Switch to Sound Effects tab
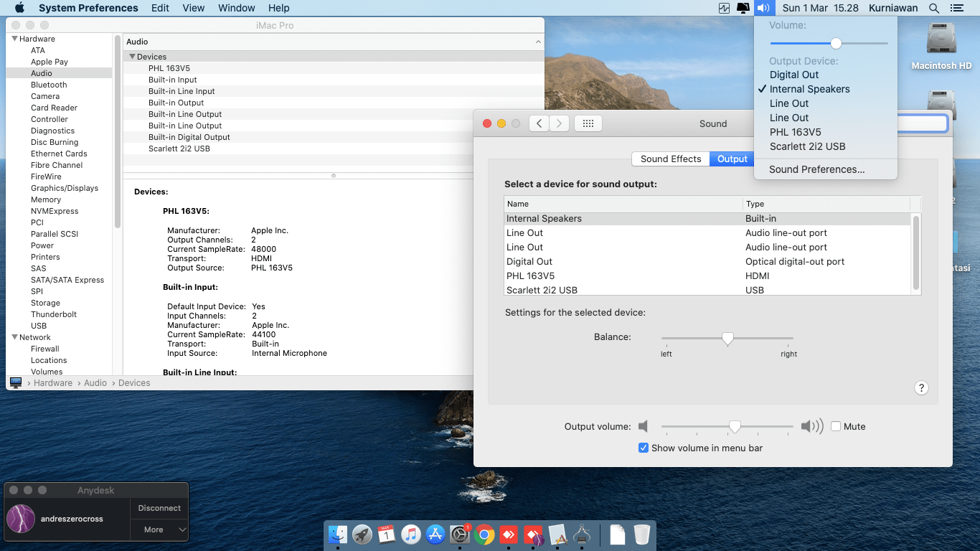 (x=671, y=159)
